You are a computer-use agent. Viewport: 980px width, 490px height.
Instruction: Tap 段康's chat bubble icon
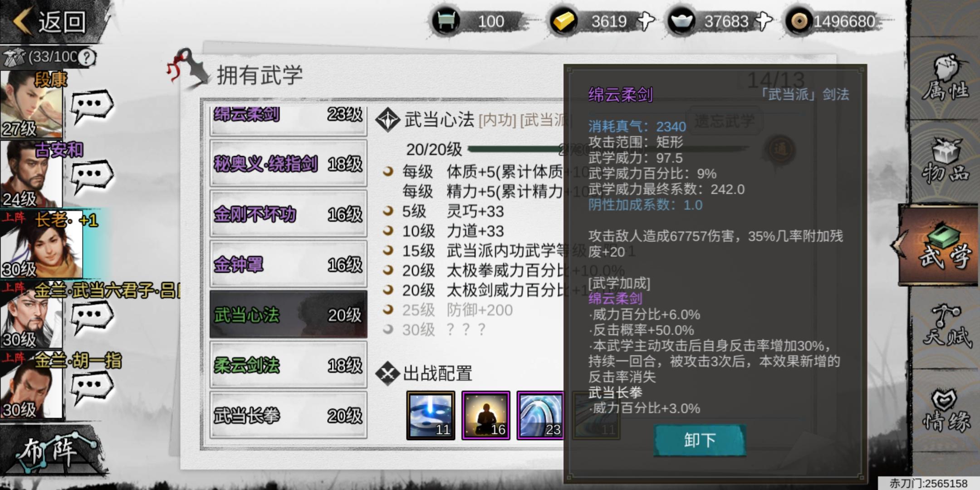click(x=92, y=106)
